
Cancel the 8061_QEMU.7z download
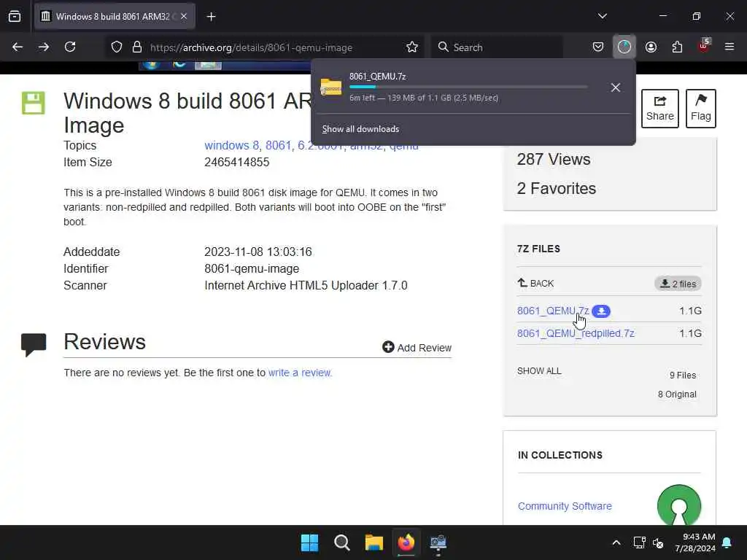(x=616, y=87)
